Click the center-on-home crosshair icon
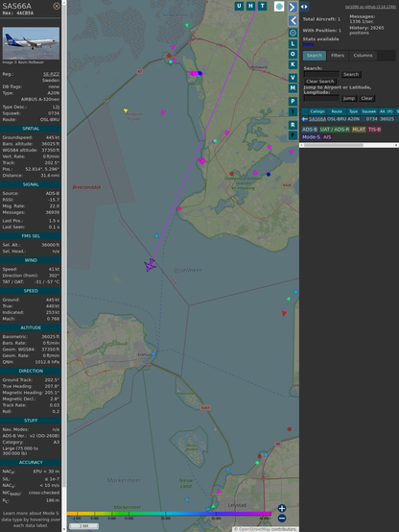The width and height of the screenshot is (399, 532). (293, 33)
